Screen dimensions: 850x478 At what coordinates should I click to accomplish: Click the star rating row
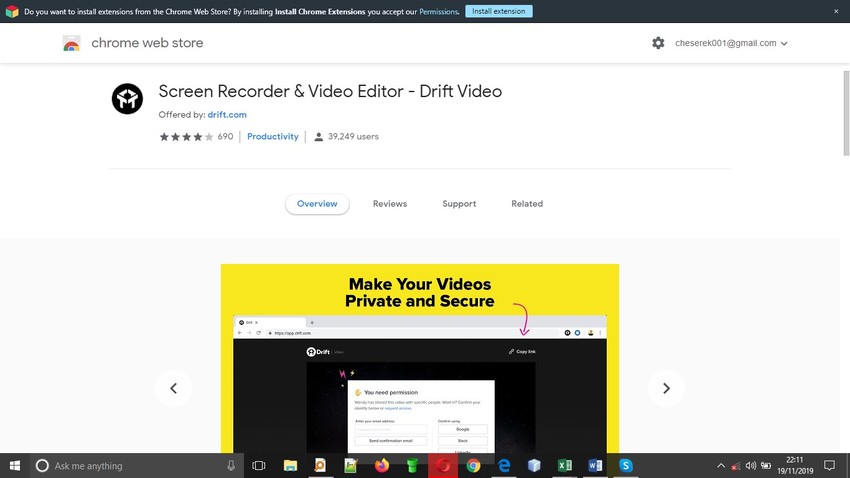pos(186,137)
